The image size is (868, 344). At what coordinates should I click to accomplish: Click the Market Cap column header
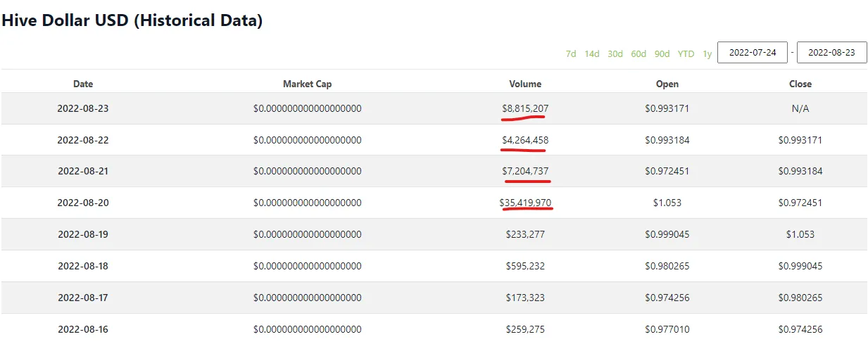click(307, 84)
